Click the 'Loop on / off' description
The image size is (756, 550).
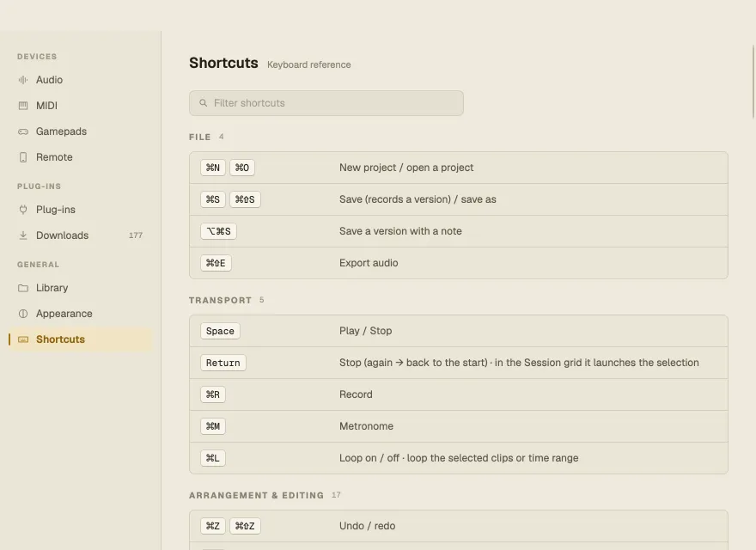[459, 458]
